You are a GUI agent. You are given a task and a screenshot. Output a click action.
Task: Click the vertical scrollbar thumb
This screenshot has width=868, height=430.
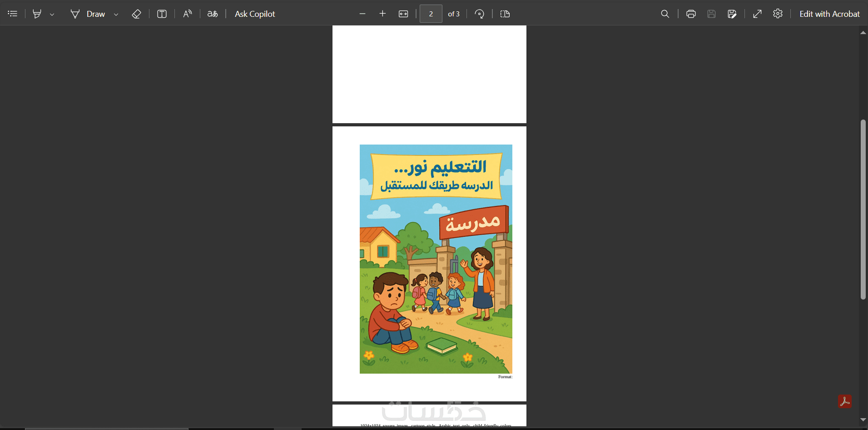[x=863, y=210]
